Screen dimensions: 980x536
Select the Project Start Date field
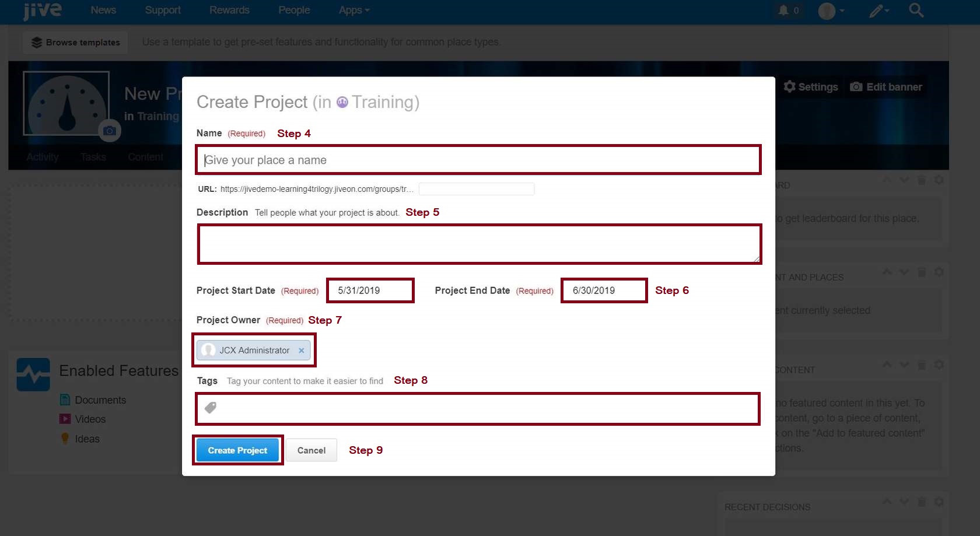(x=370, y=290)
